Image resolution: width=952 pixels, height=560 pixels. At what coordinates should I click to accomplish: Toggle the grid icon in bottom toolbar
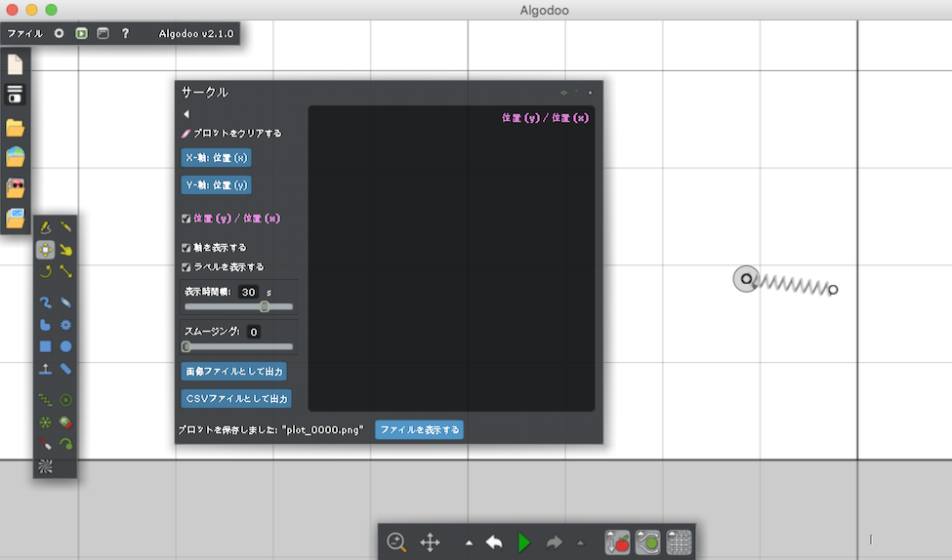679,542
